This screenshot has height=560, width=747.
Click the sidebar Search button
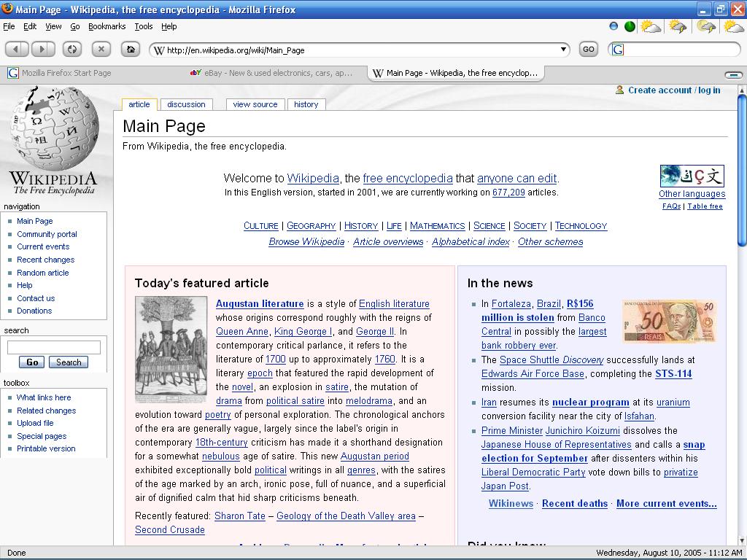click(x=69, y=362)
